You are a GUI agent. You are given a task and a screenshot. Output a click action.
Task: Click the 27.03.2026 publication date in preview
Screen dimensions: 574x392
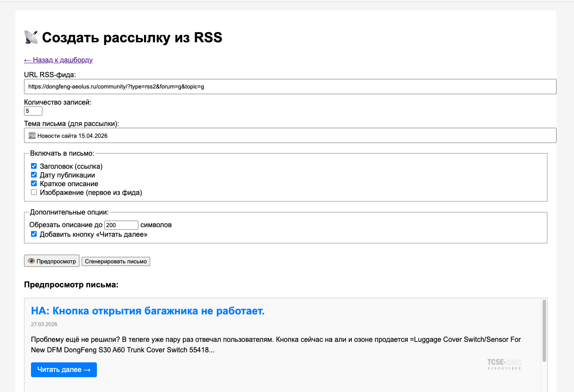click(44, 324)
